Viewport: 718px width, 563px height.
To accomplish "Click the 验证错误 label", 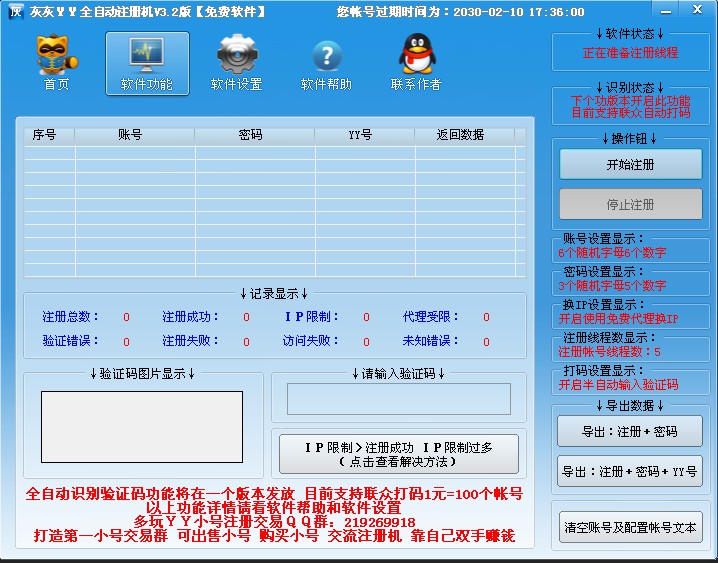I will [70, 341].
